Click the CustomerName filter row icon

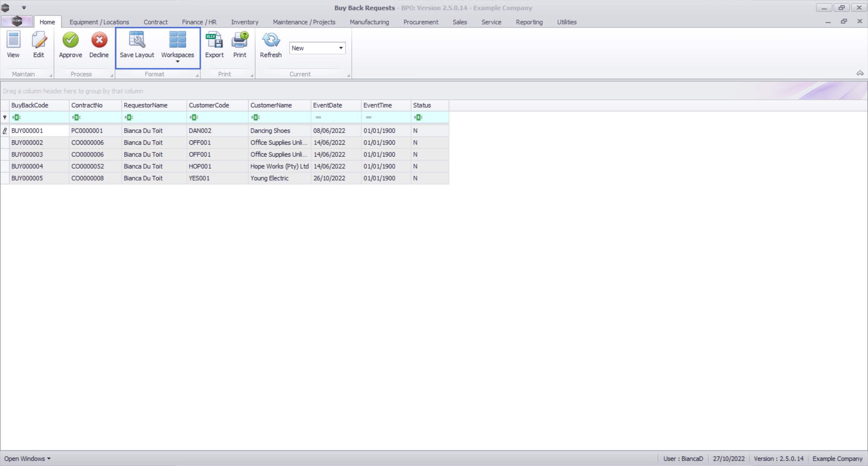255,117
